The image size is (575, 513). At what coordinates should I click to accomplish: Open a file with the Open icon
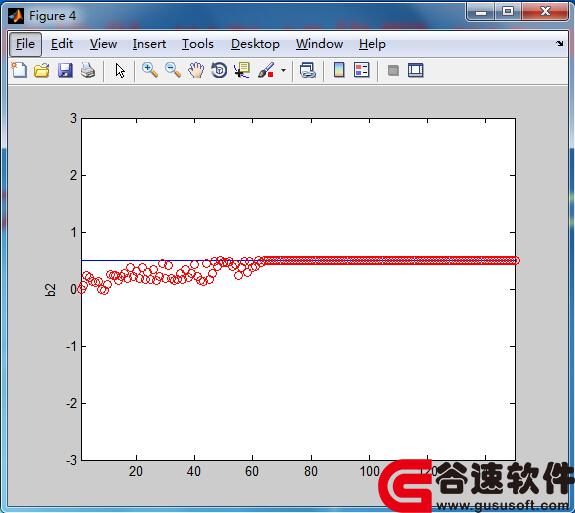(42, 70)
